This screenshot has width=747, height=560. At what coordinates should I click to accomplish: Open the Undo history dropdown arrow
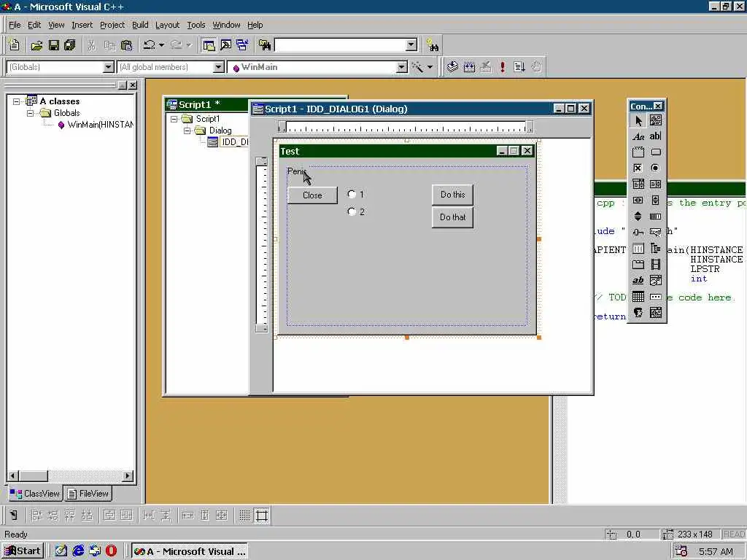161,46
